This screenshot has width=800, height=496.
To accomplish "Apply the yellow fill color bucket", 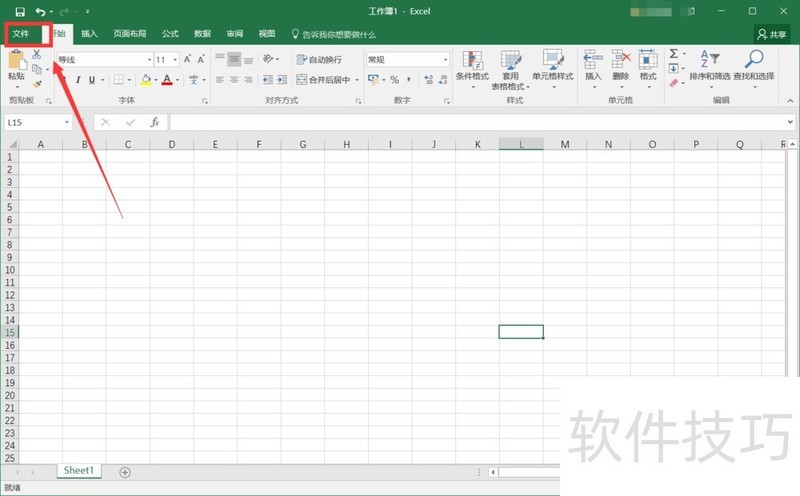I will click(146, 80).
